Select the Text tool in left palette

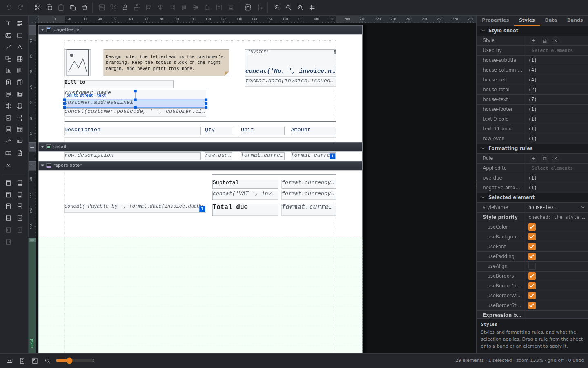click(8, 23)
